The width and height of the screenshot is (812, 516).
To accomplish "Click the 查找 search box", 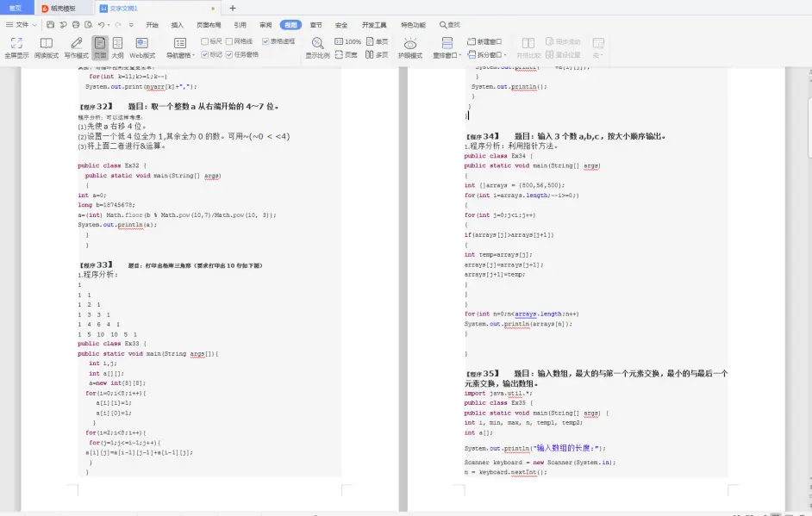I will click(x=449, y=24).
